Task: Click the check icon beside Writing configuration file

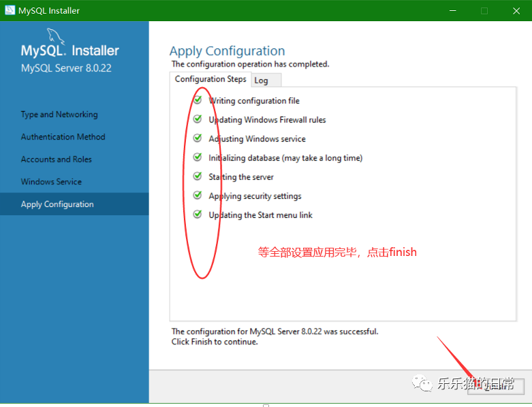Action: click(x=198, y=100)
